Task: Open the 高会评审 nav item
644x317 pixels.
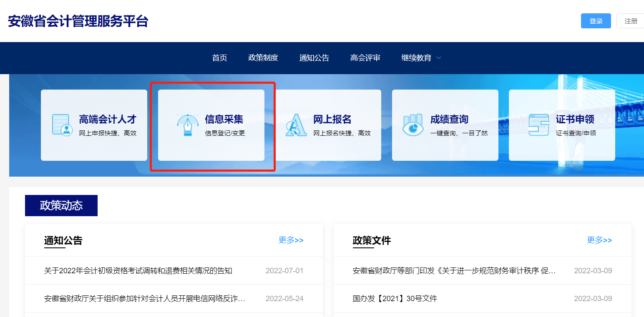Action: 365,58
